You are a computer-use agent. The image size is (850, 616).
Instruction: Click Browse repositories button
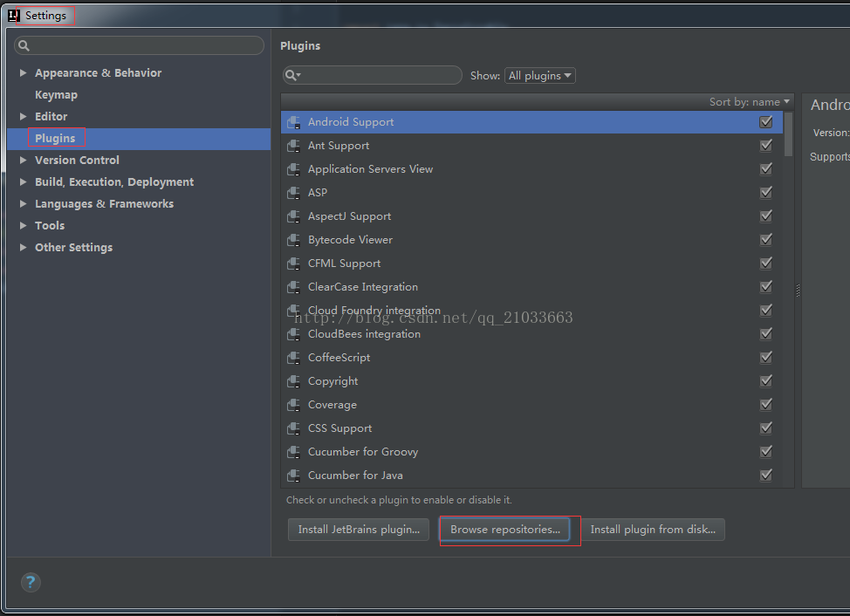coord(504,530)
